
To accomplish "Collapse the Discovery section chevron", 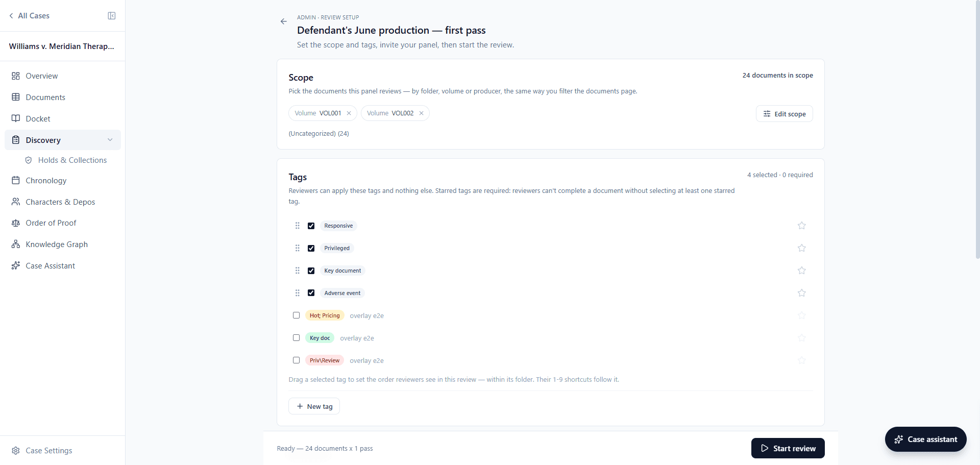I will (x=110, y=140).
